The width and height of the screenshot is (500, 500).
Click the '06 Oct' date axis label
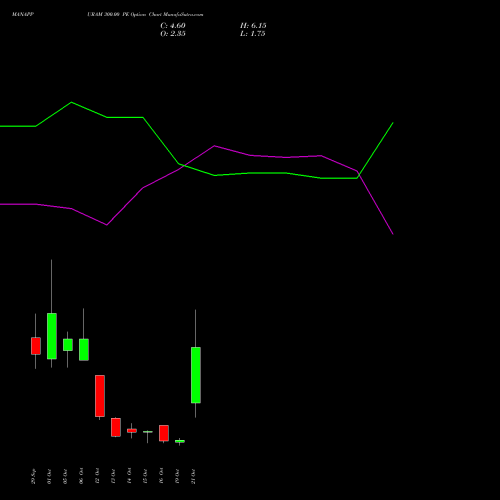(x=81, y=476)
